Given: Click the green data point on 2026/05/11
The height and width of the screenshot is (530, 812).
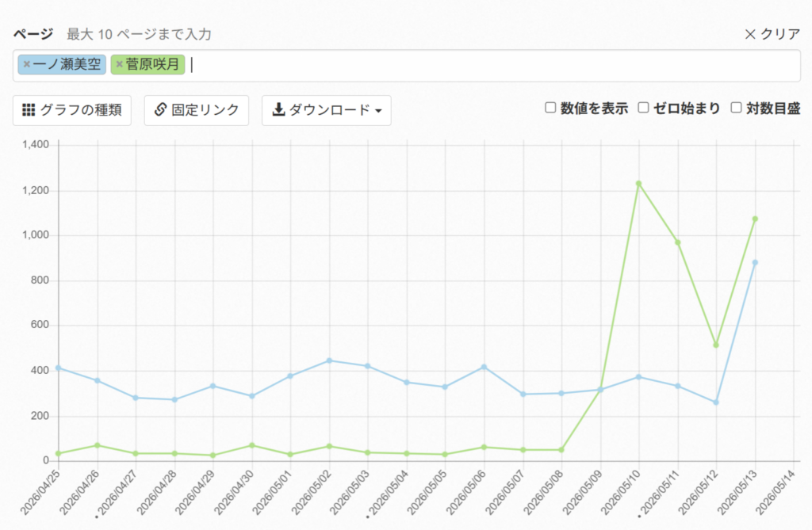Looking at the screenshot, I should [677, 242].
